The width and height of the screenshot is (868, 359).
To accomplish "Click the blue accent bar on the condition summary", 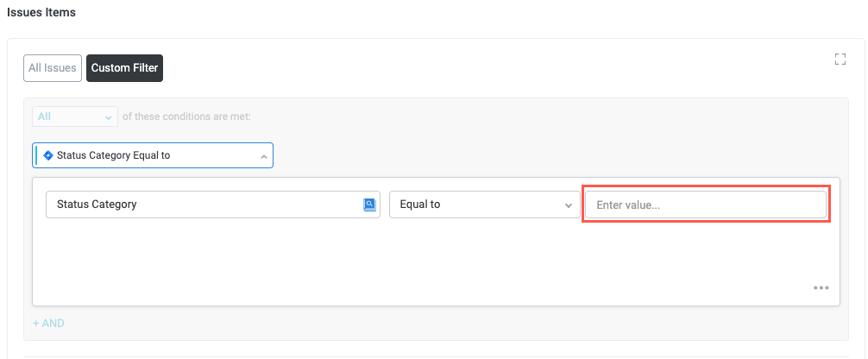I will [x=37, y=155].
